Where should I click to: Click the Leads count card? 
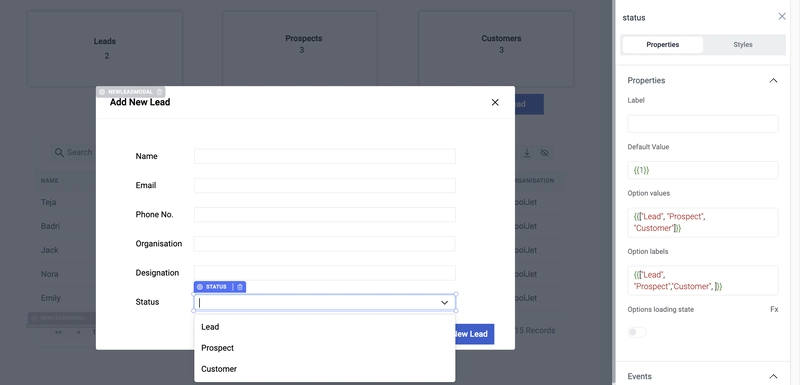click(x=105, y=48)
